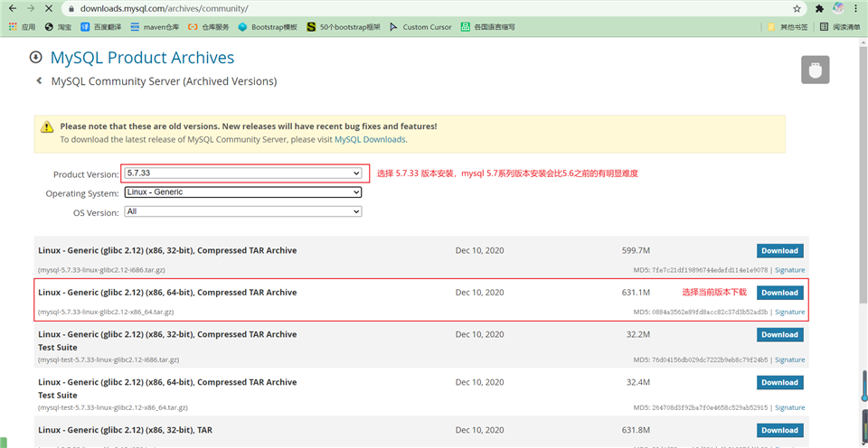Click the 631.1M size value

click(x=636, y=292)
